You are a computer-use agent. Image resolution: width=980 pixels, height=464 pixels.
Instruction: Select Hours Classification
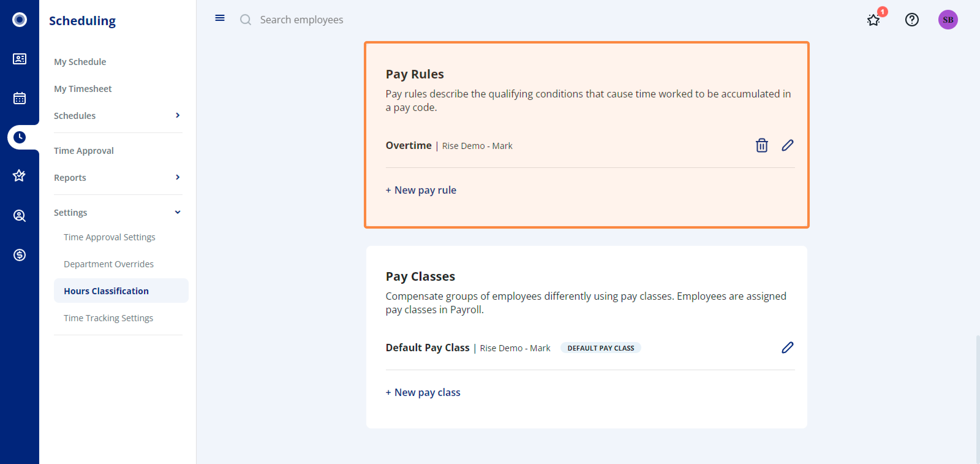pos(121,291)
